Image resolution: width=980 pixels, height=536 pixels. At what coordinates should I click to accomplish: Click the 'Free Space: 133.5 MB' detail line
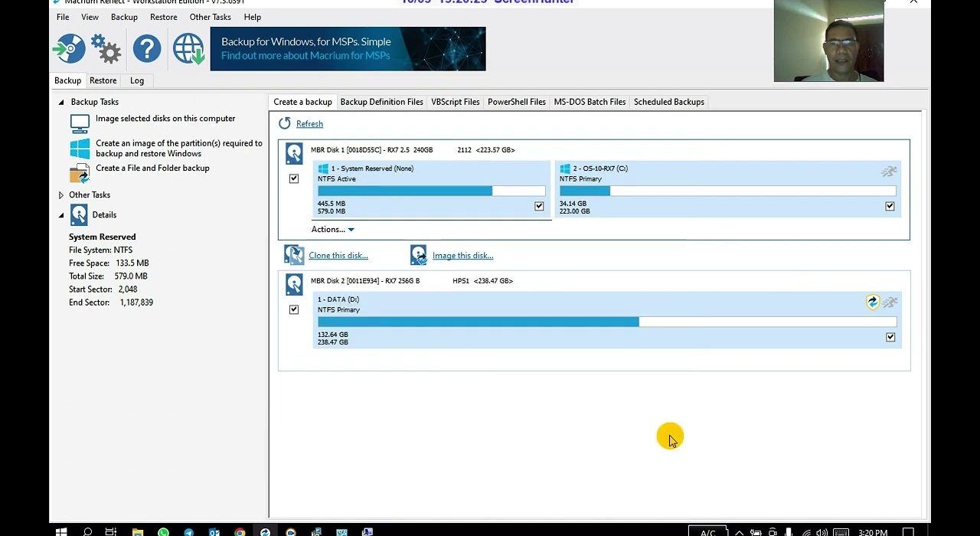coord(109,263)
